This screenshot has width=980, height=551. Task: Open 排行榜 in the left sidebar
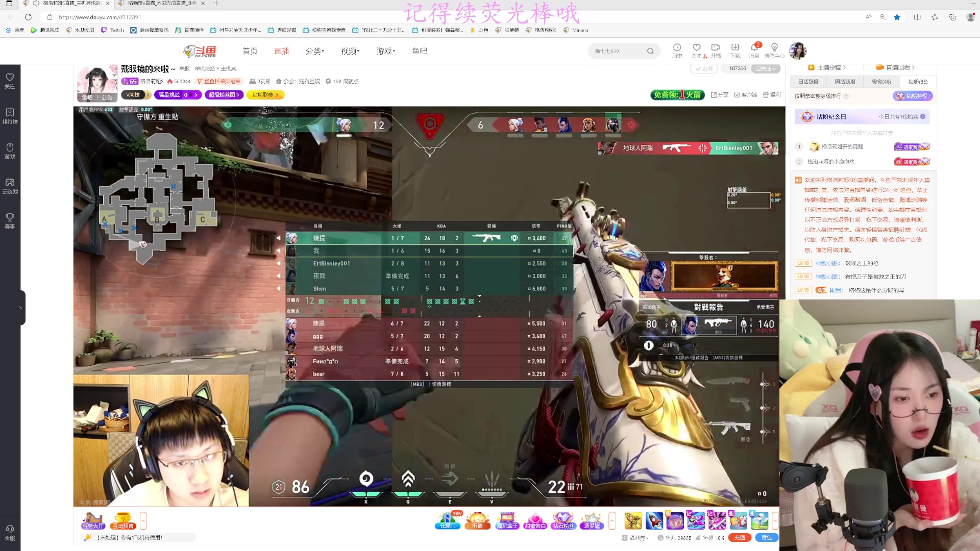[x=10, y=115]
